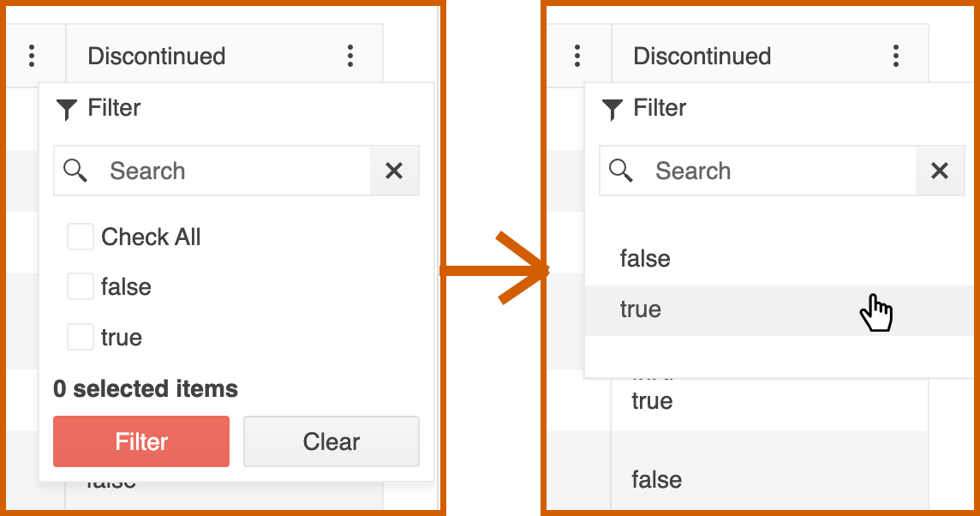Open the three-dot menu left of Discontinued, left panel

click(x=32, y=57)
